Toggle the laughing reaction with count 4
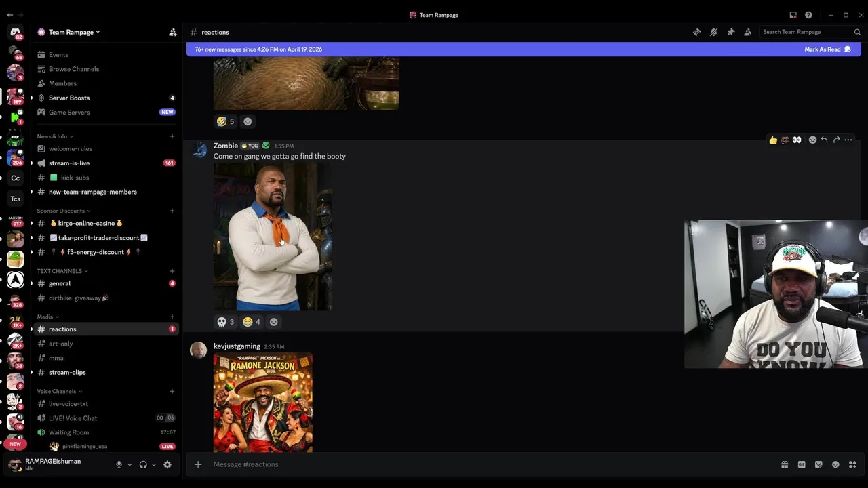 coord(252,322)
